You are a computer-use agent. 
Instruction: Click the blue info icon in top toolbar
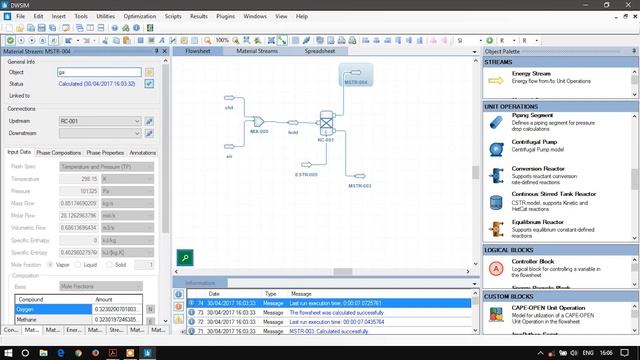[x=136, y=28]
